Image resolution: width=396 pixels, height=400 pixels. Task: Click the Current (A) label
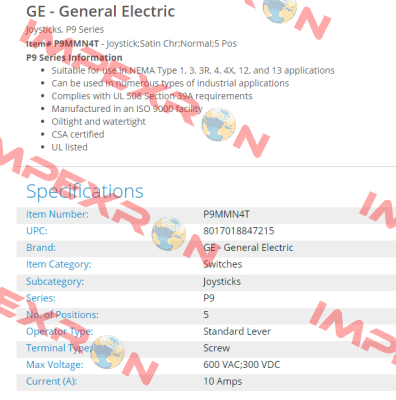point(51,381)
